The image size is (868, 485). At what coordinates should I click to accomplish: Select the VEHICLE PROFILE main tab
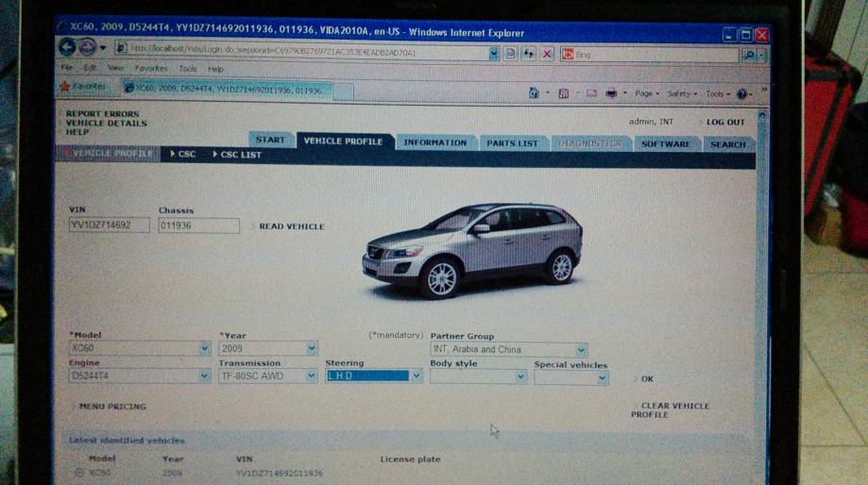tap(343, 141)
